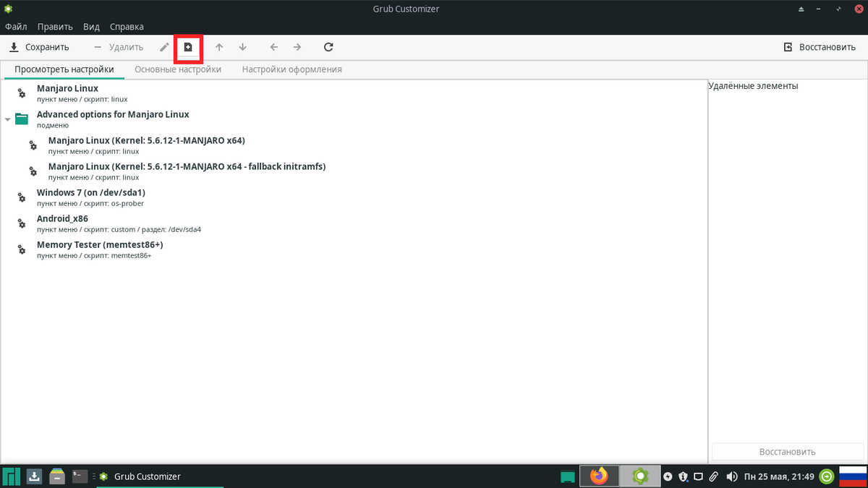The width and height of the screenshot is (868, 488).
Task: Select the Memory Tester (memtest86+) entry
Action: [x=354, y=249]
